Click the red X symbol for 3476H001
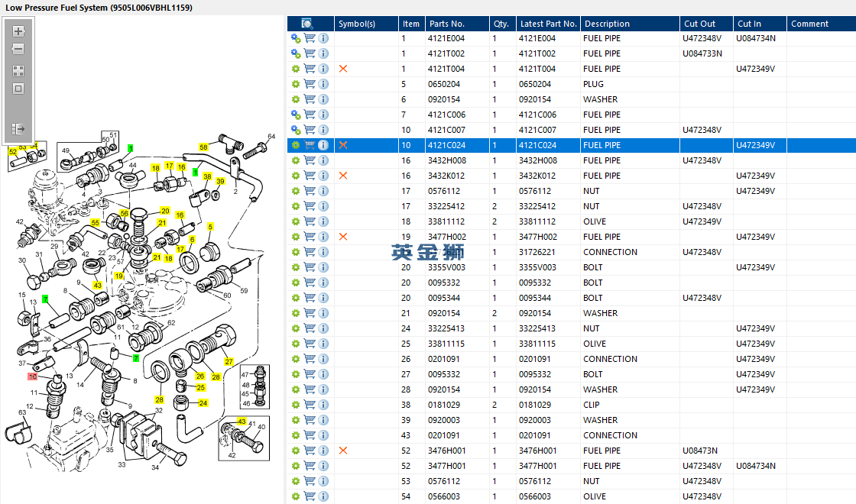 click(343, 451)
